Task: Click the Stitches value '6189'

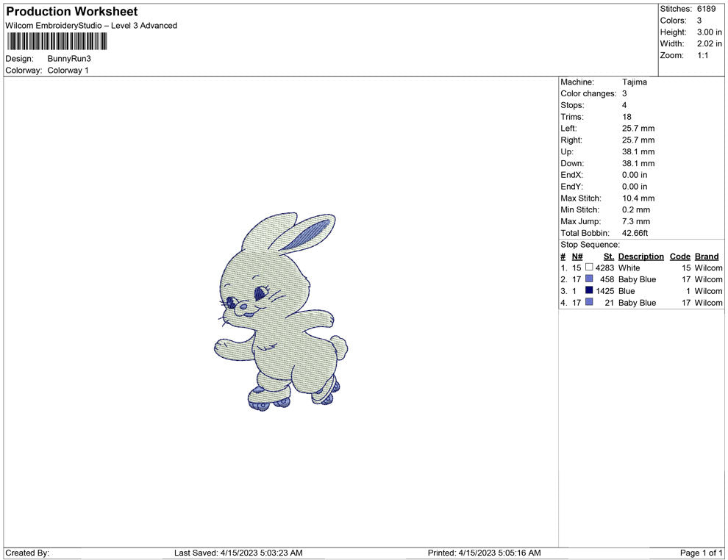Action: (x=706, y=9)
